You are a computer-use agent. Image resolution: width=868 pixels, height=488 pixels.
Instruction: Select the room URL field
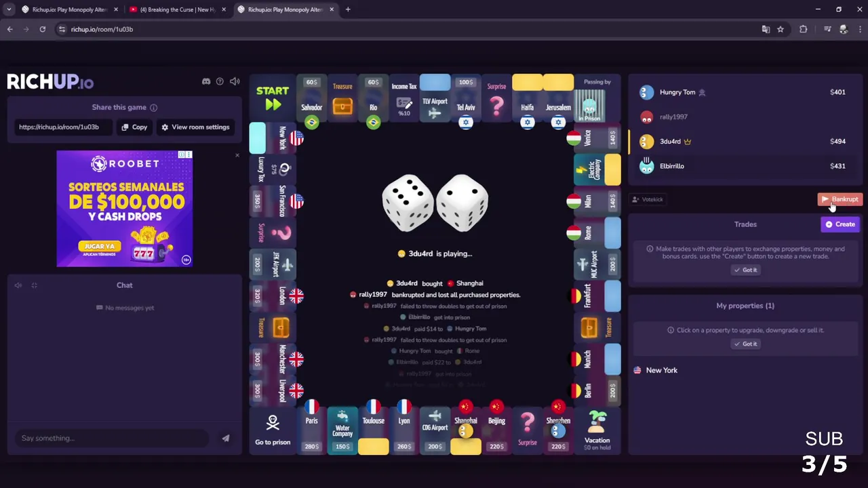[x=63, y=127]
